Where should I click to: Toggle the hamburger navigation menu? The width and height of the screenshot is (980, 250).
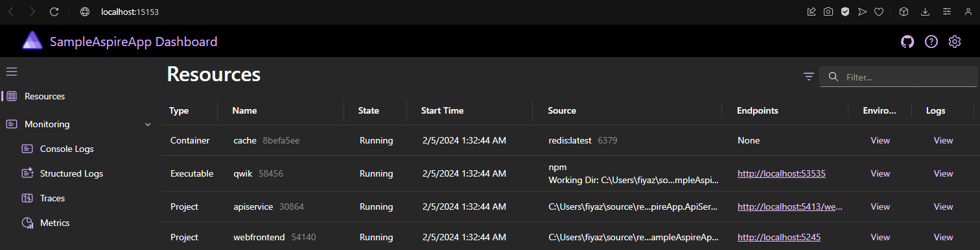tap(12, 71)
